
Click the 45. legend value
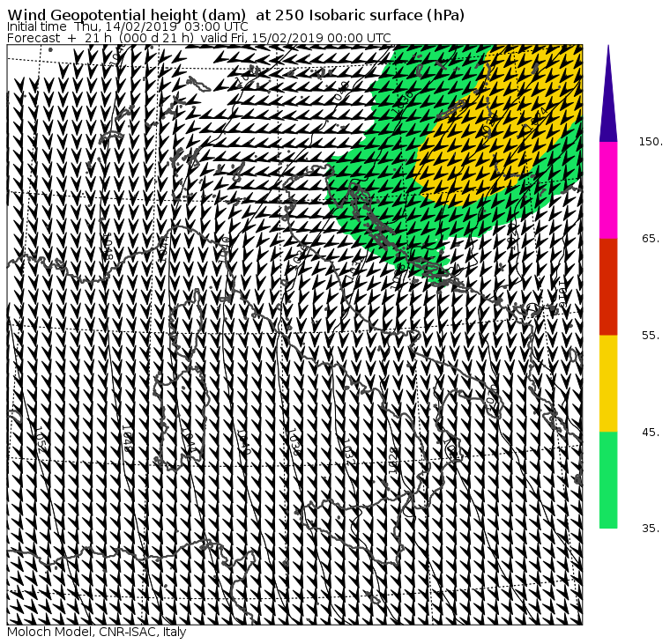(651, 433)
